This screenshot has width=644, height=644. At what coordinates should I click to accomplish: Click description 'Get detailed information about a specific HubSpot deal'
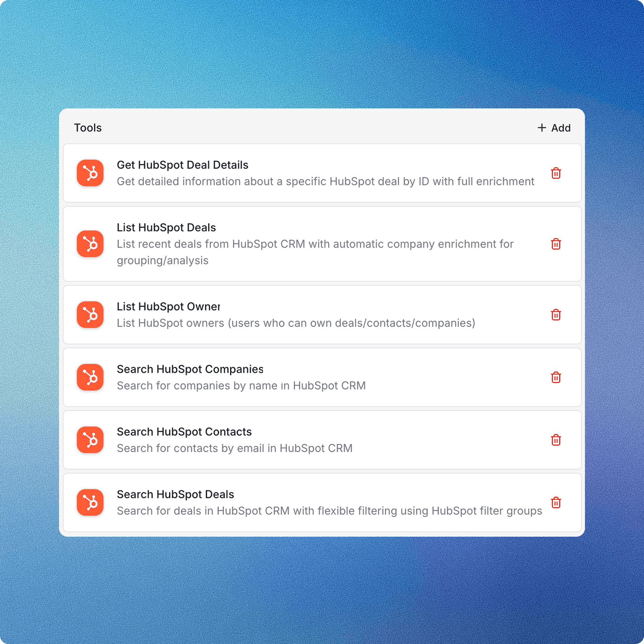[326, 181]
